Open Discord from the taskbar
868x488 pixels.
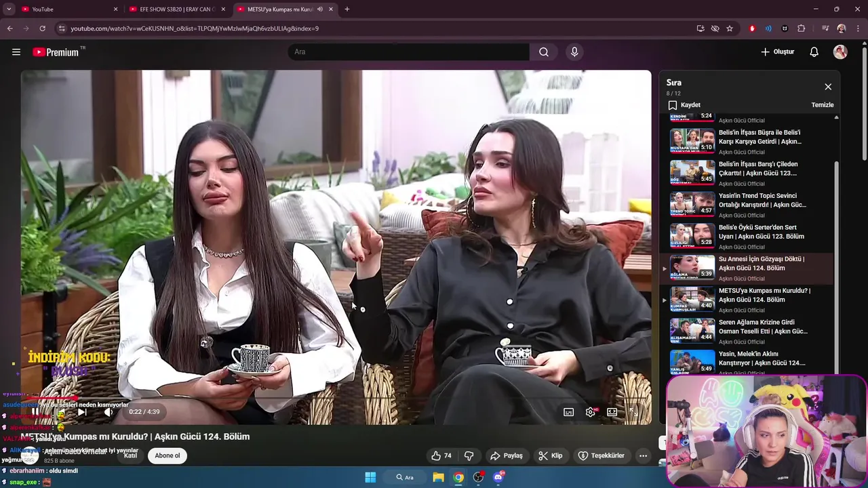tap(498, 477)
